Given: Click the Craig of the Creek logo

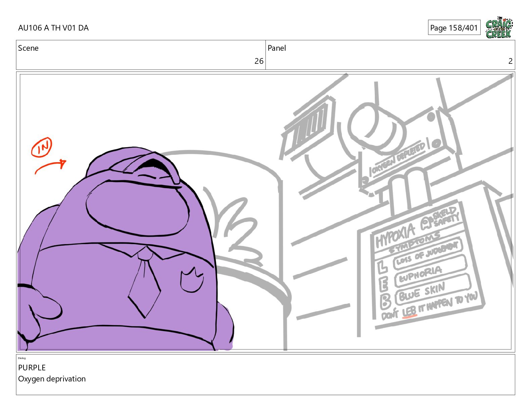Looking at the screenshot, I should click(499, 28).
